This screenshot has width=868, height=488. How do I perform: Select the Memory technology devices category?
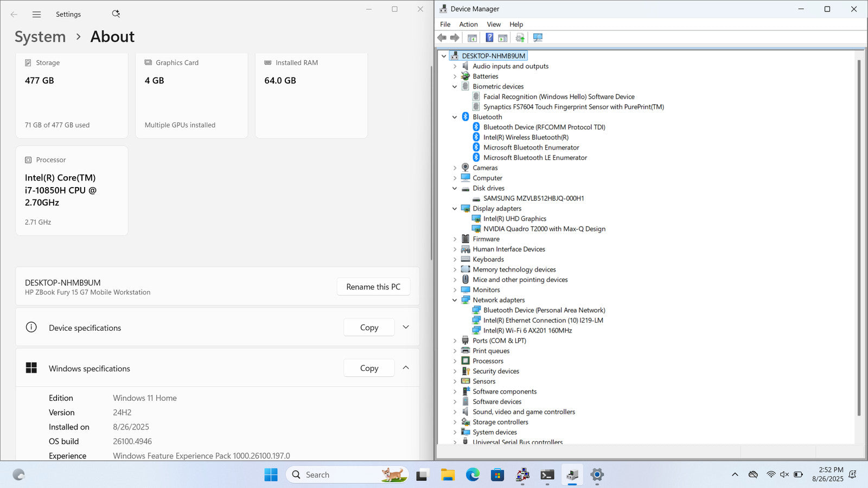[514, 269]
